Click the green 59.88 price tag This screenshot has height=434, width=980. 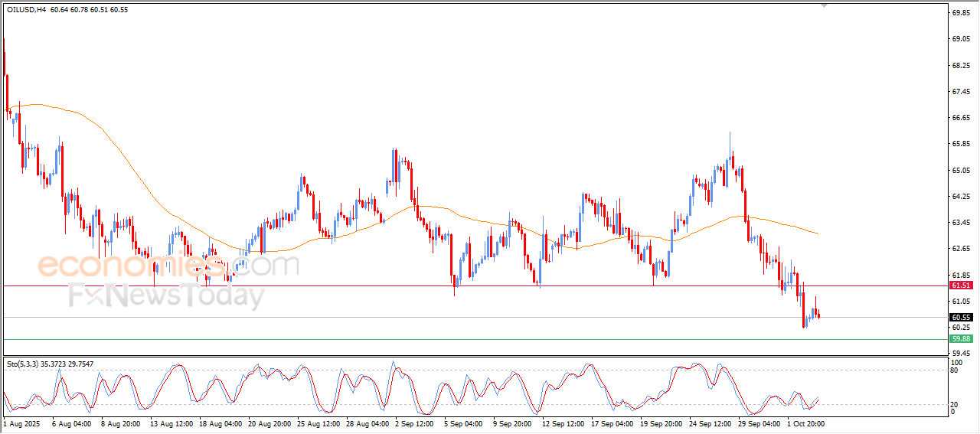[960, 338]
